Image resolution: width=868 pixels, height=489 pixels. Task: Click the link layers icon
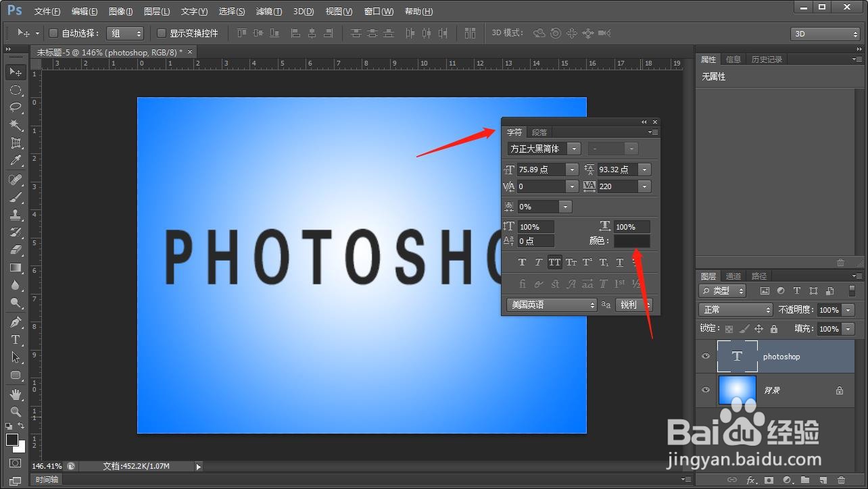click(x=732, y=480)
